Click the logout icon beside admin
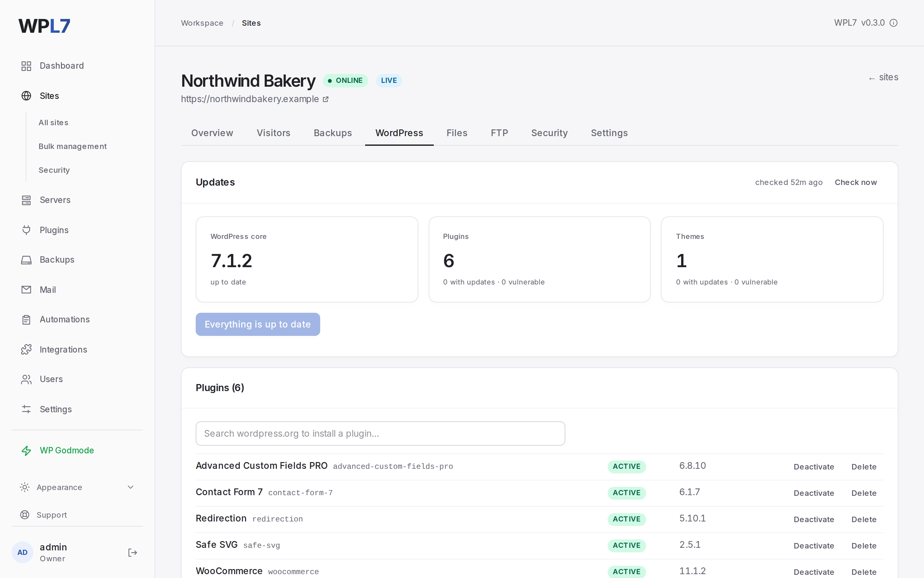Image resolution: width=924 pixels, height=578 pixels. (132, 552)
